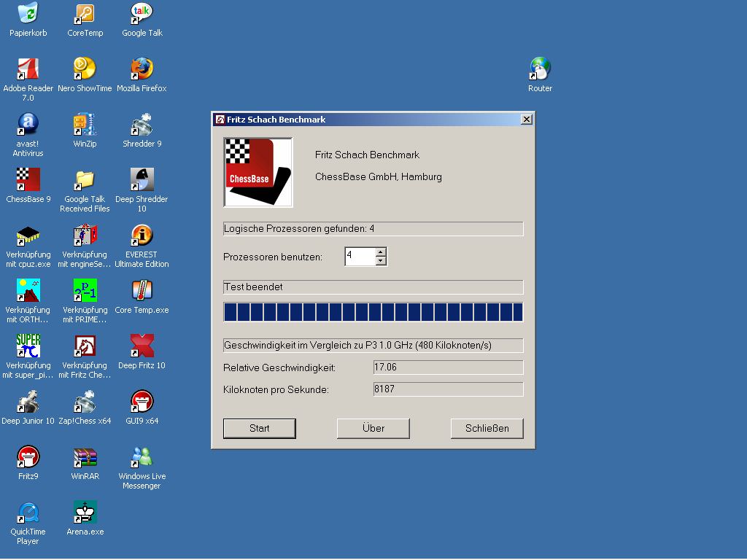This screenshot has width=747, height=560.
Task: Click the PRIME... shortcut icon
Action: [85, 290]
